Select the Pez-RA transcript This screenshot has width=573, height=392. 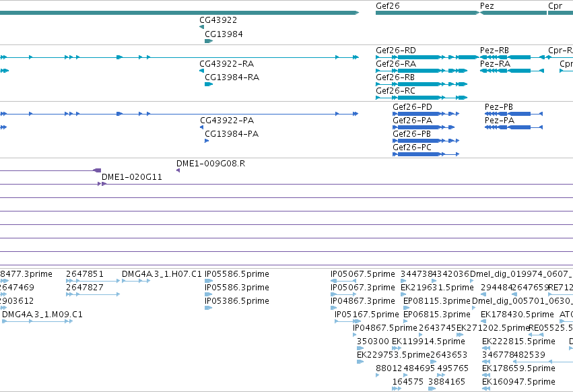tap(512, 71)
